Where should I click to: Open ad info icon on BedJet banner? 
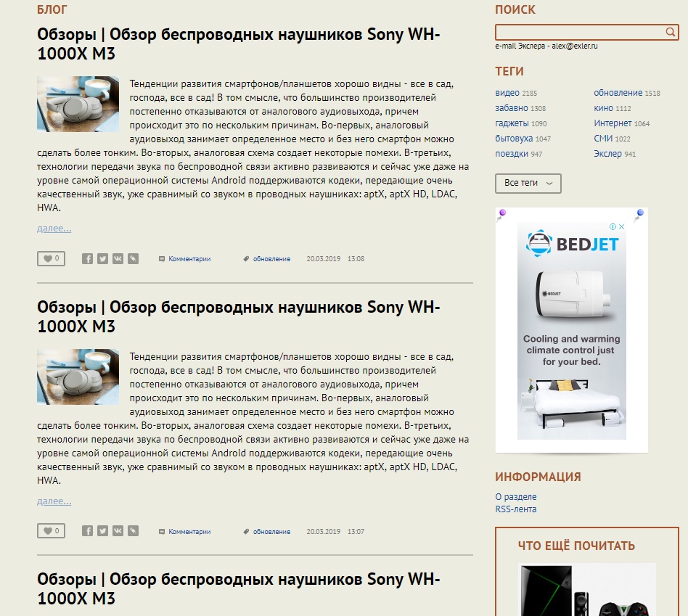(x=613, y=227)
